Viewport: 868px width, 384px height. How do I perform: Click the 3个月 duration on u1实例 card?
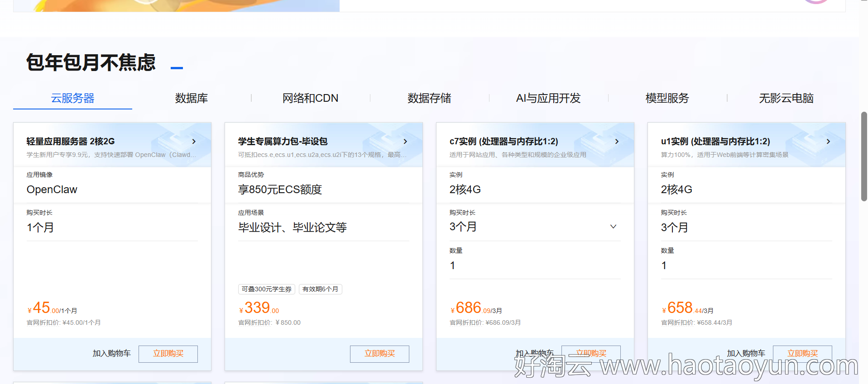click(675, 228)
